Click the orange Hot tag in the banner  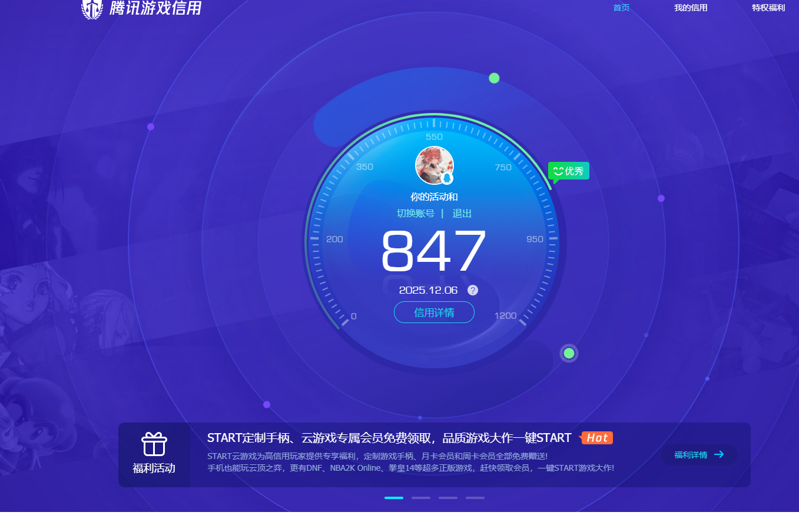pos(597,438)
